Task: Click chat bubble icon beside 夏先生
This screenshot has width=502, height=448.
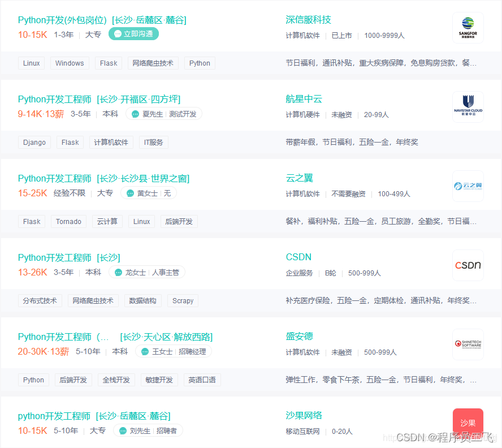Action: pos(136,114)
